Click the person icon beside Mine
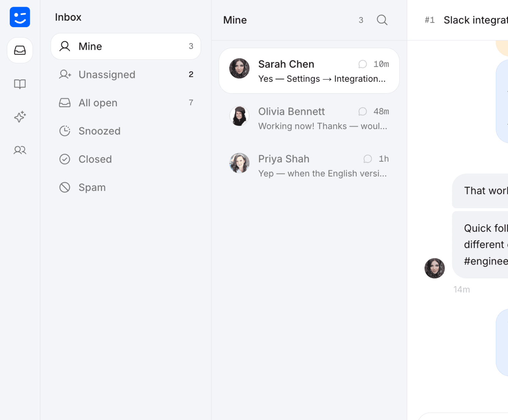508x420 pixels. point(65,46)
